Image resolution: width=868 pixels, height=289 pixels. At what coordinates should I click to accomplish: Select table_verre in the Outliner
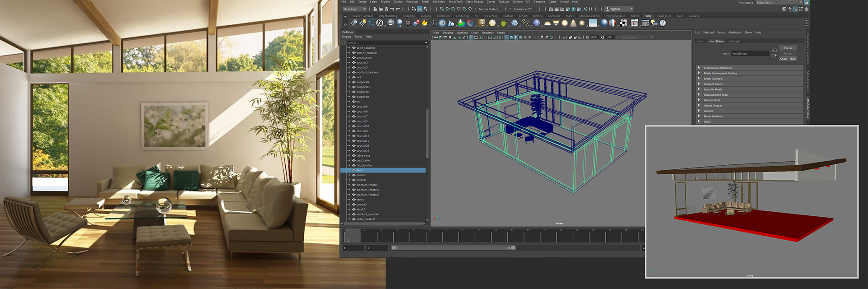(363, 155)
